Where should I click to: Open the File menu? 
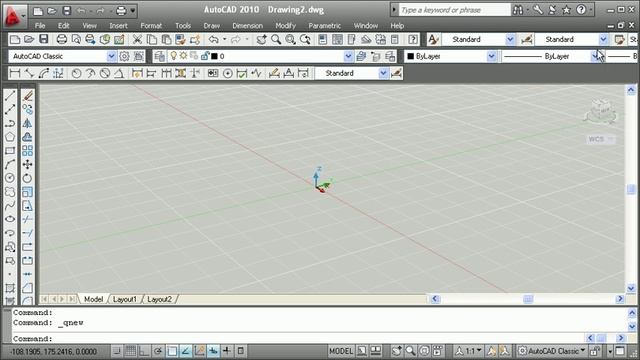click(x=40, y=25)
